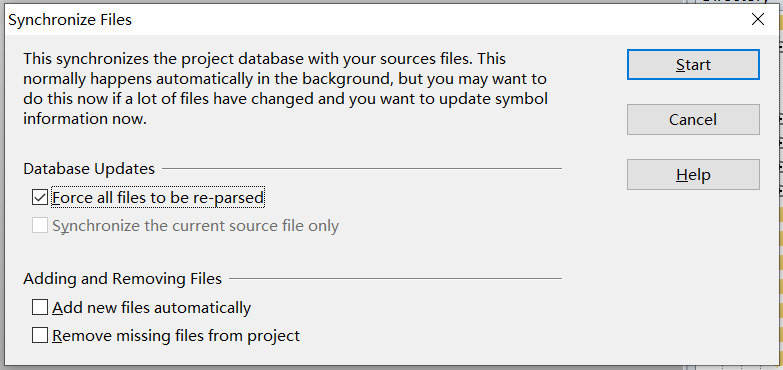Click the "Synchronize the current source file only" label
This screenshot has height=370, width=783.
(x=195, y=226)
